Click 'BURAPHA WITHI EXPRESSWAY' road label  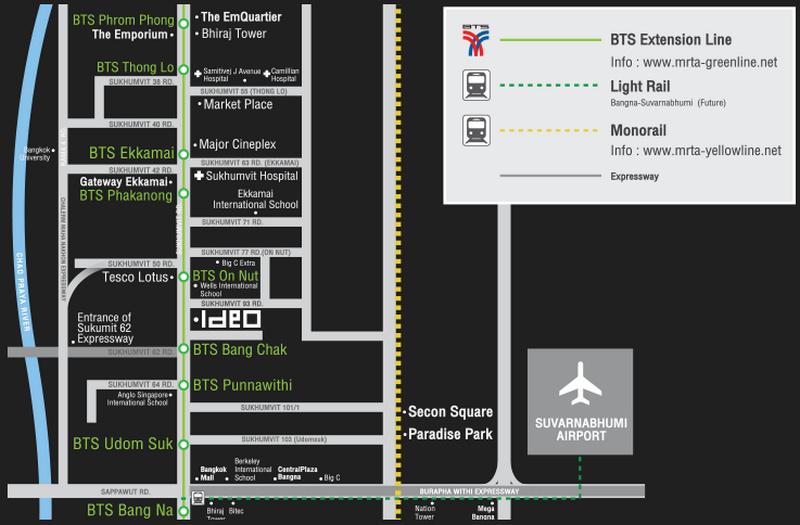click(x=469, y=491)
